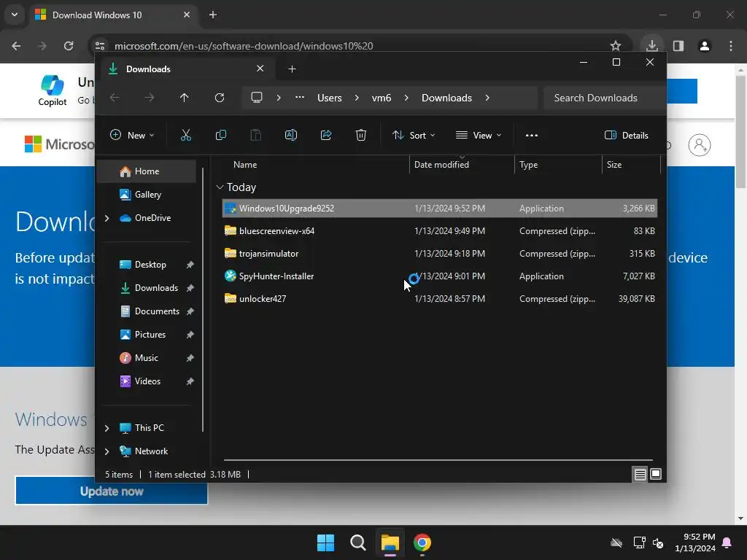Viewport: 747px width, 560px height.
Task: Click vm6 in the address breadcrumb
Action: point(381,98)
